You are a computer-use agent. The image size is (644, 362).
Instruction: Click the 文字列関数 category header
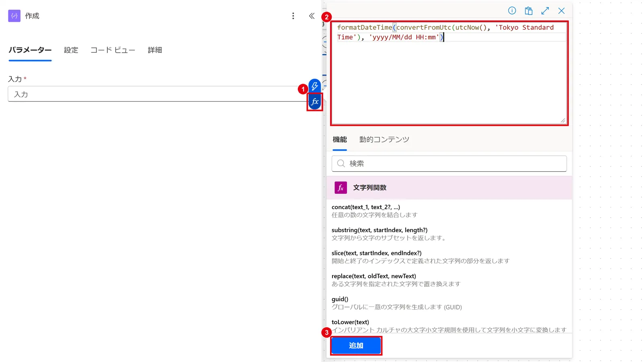click(x=449, y=187)
